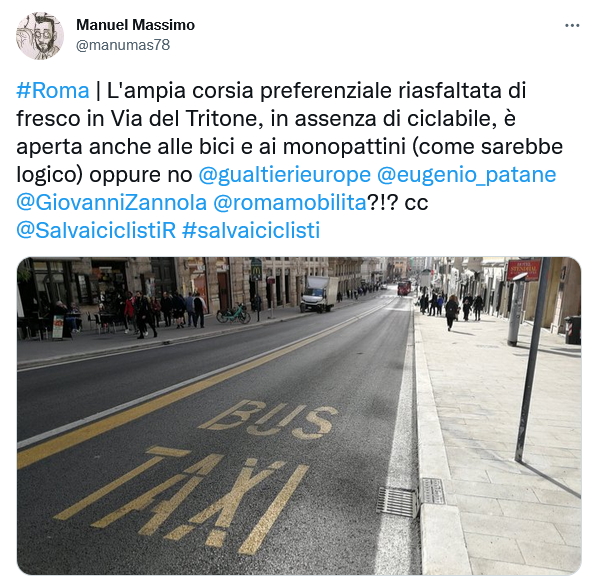Visit the @eugenio_patane profile mention

click(x=466, y=175)
